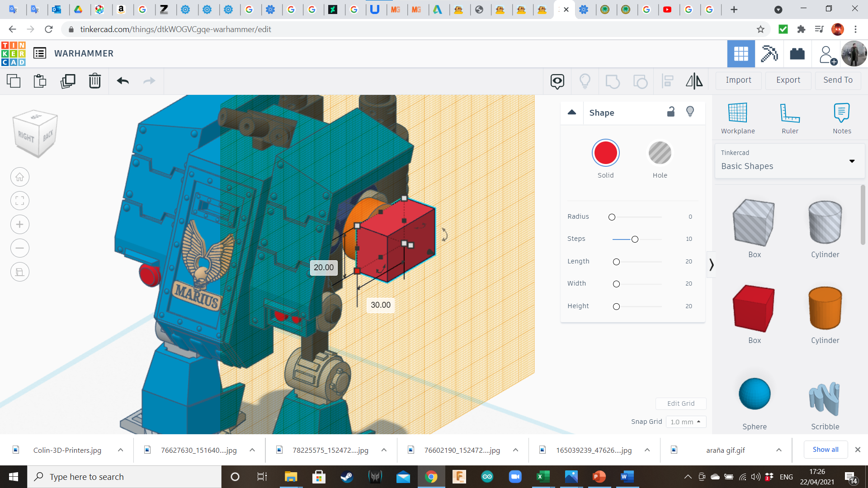Click the Duplicate and repeat icon
Image resolution: width=868 pixels, height=488 pixels.
(68, 81)
